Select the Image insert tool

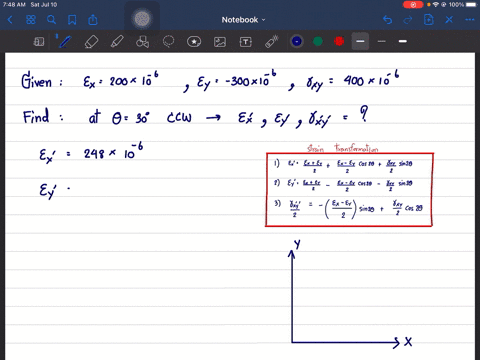(220, 42)
